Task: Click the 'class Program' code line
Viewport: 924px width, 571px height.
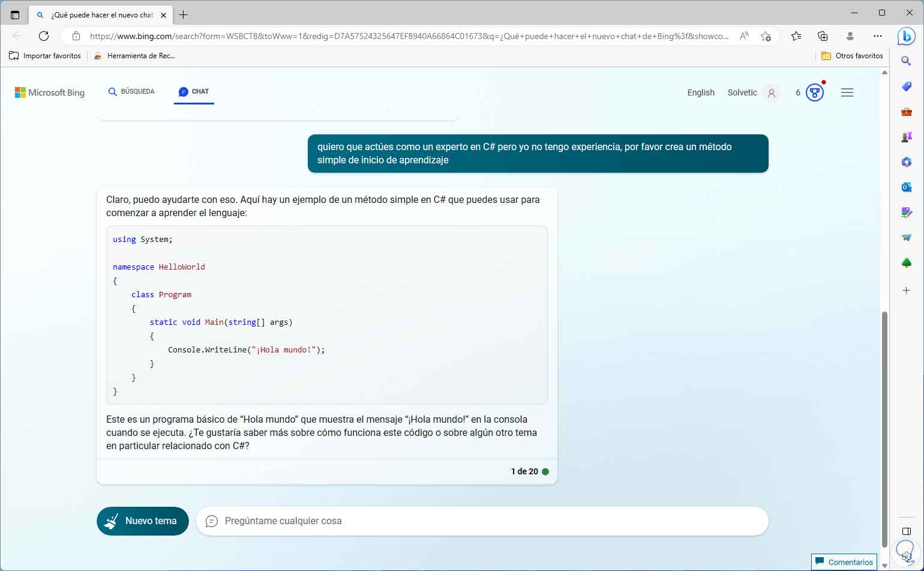Action: pyautogui.click(x=161, y=294)
